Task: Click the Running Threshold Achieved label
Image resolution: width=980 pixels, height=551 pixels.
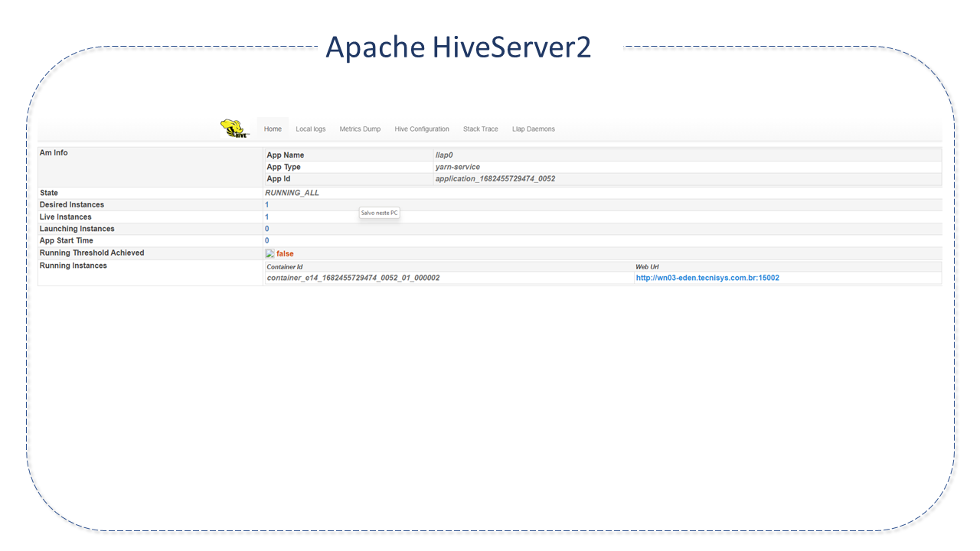Action: (x=92, y=253)
